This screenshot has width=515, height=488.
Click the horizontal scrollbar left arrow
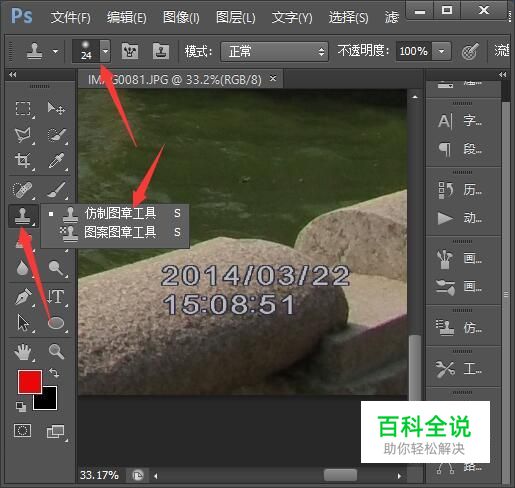[x=155, y=476]
